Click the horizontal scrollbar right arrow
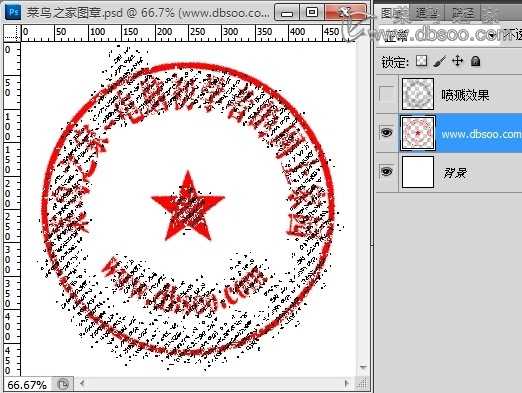This screenshot has height=393, width=522. click(x=347, y=383)
